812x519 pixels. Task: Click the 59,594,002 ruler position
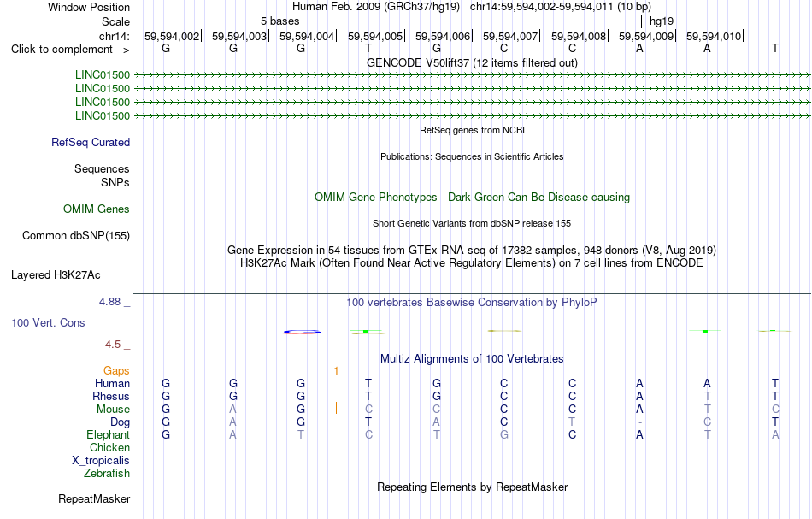(x=172, y=36)
